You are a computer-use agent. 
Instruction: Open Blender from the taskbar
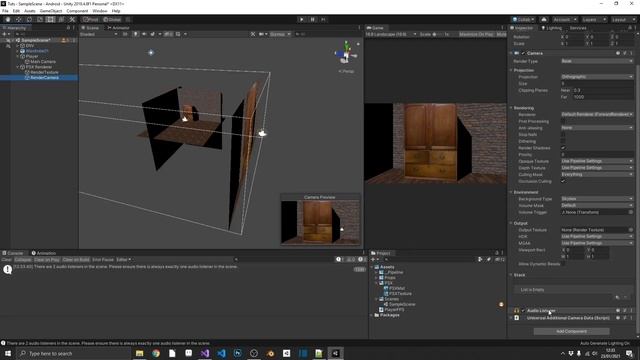(270, 353)
